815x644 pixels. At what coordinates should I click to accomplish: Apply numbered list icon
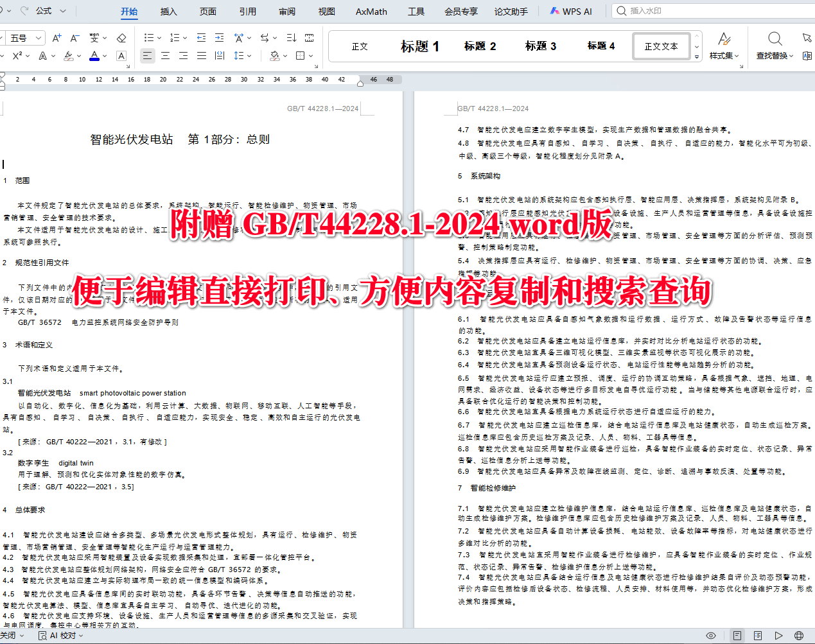(x=175, y=38)
